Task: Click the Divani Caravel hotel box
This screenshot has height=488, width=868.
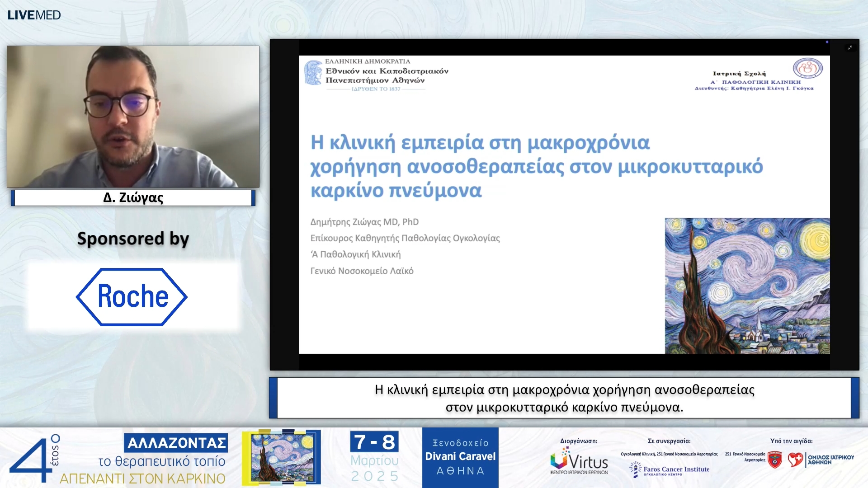Action: click(x=460, y=457)
